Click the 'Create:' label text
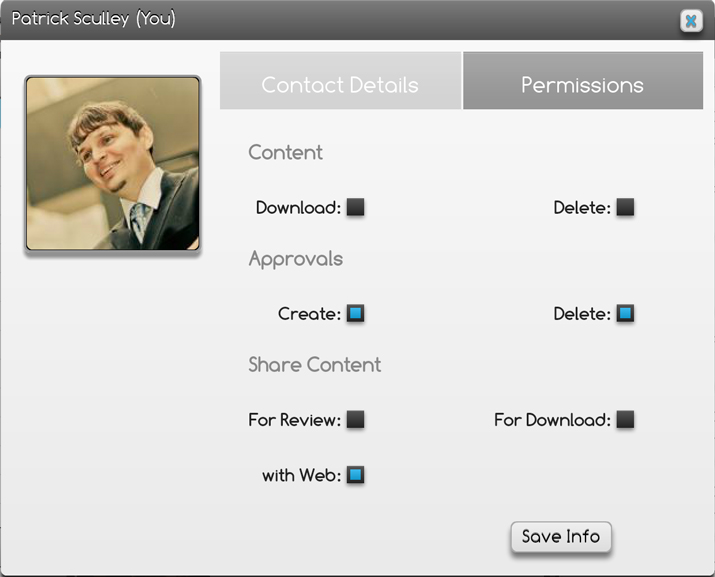715x577 pixels. [x=310, y=314]
